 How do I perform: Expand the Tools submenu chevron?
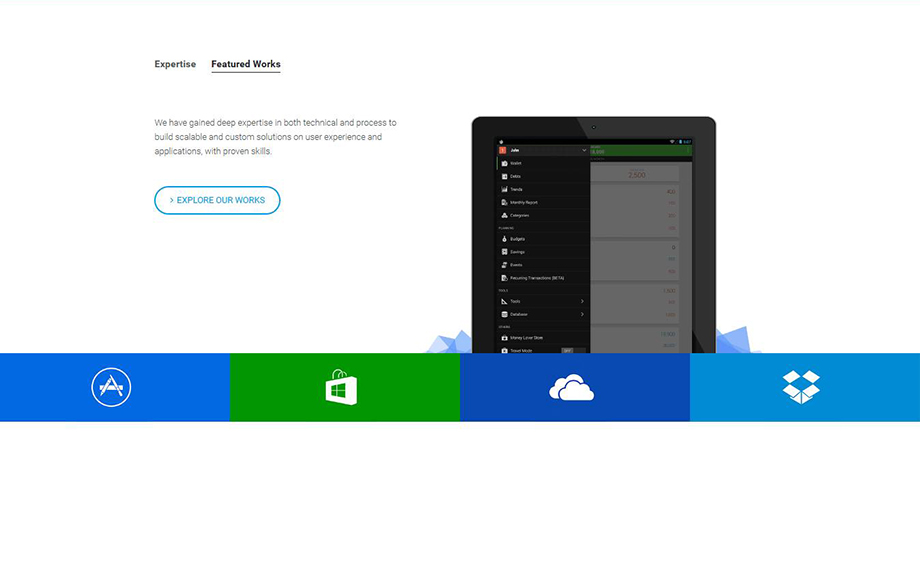click(582, 301)
